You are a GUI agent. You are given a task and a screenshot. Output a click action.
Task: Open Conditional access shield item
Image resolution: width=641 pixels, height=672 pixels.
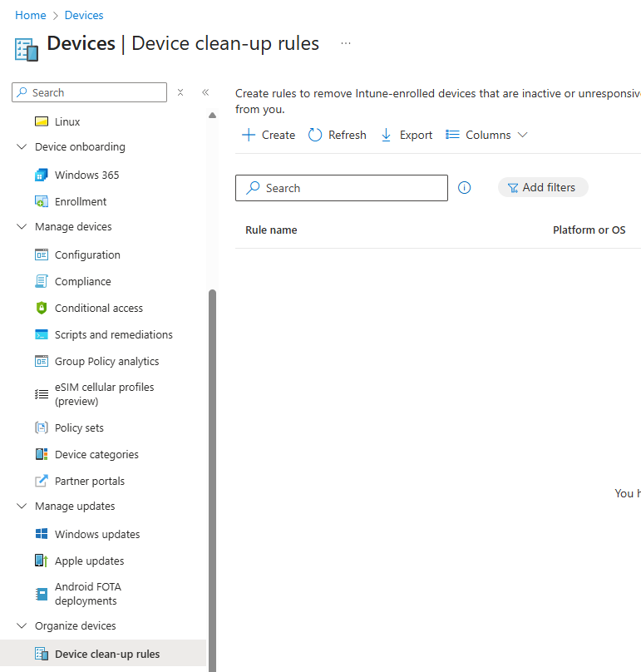pyautogui.click(x=99, y=309)
